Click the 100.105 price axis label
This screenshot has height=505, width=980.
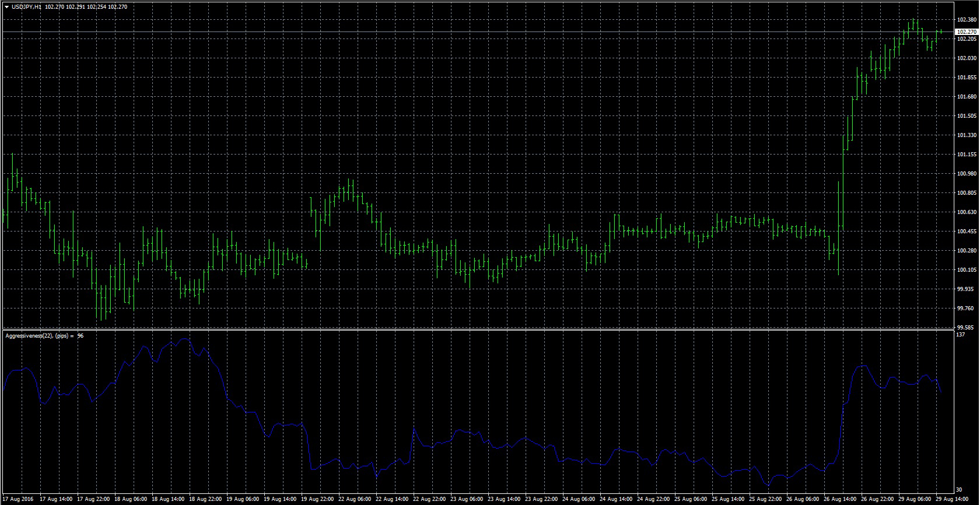tap(967, 270)
